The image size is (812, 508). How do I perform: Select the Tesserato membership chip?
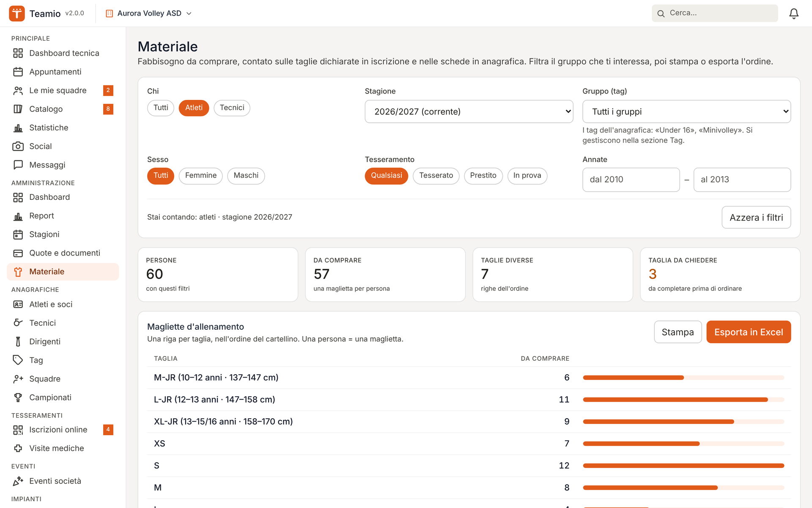pyautogui.click(x=436, y=176)
